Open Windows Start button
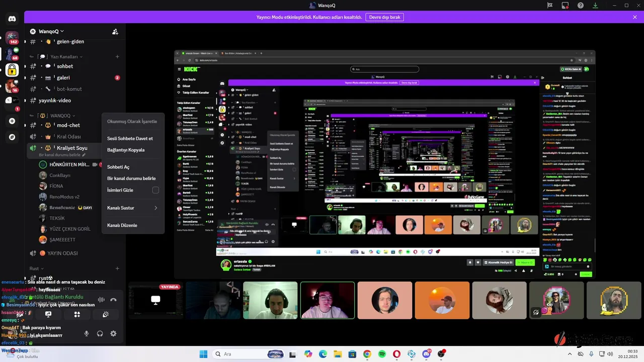Screen dimensions: 644x362 (x=203, y=354)
